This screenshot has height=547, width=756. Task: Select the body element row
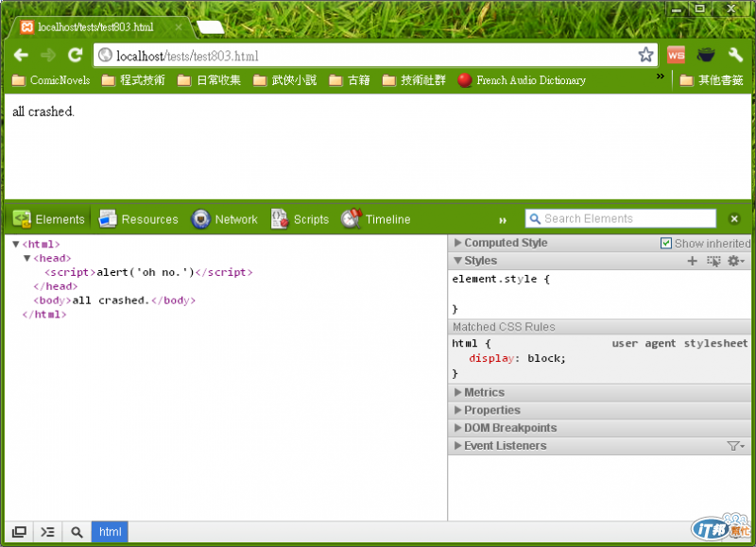pos(114,300)
